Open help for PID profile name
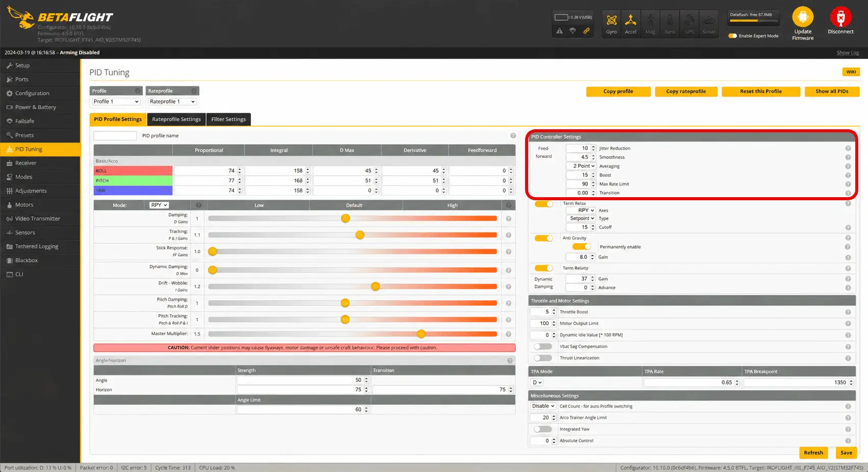The height and width of the screenshot is (472, 868). pos(513,136)
